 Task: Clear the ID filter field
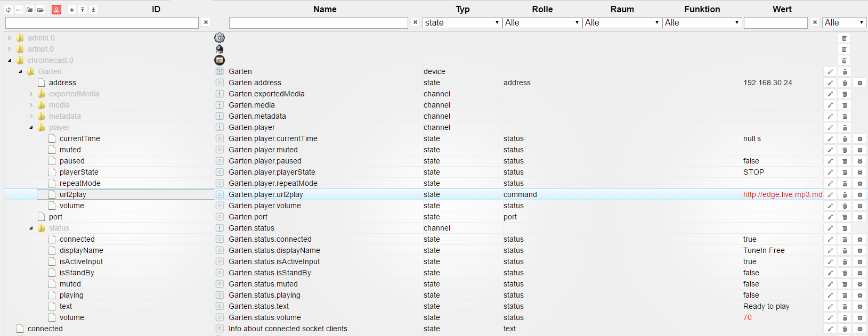point(206,22)
